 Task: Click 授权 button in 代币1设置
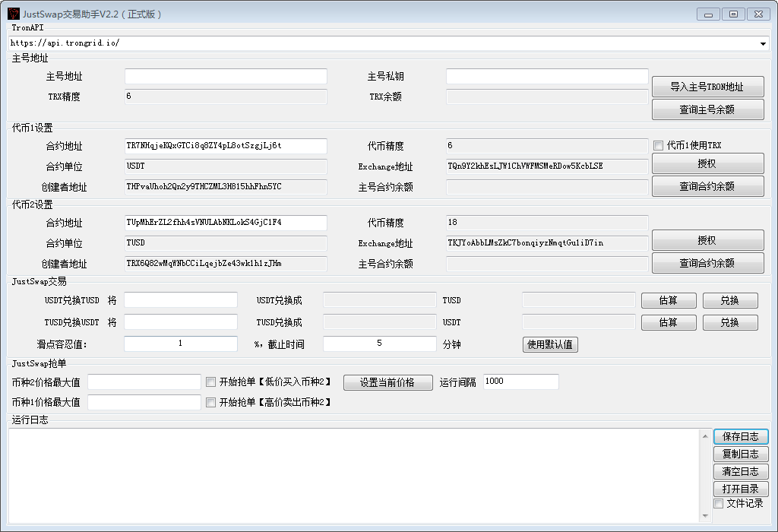coord(707,163)
